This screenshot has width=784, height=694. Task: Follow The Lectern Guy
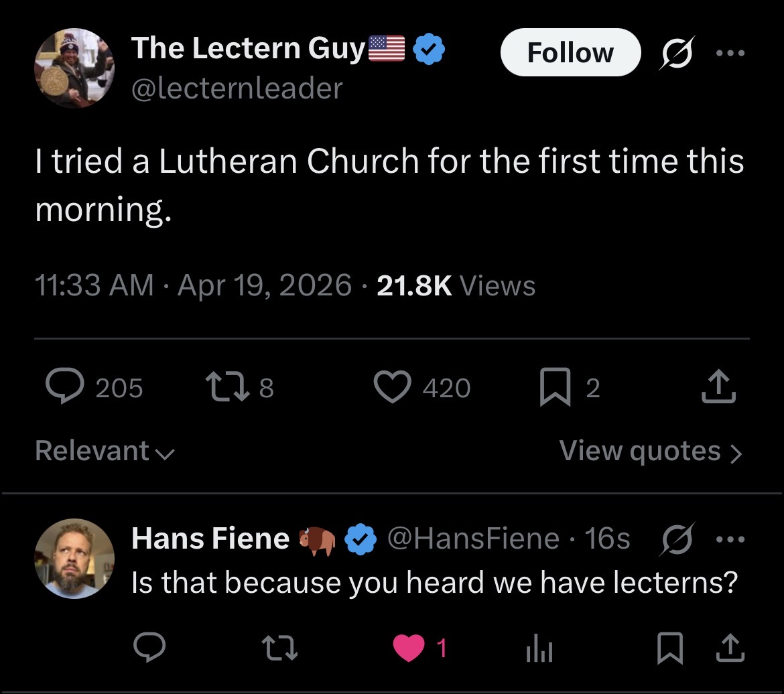[x=570, y=53]
